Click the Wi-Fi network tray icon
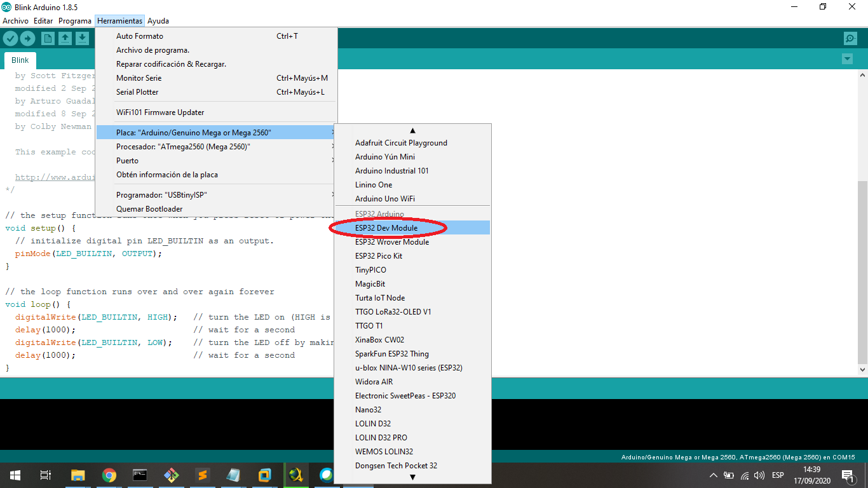 [x=744, y=475]
